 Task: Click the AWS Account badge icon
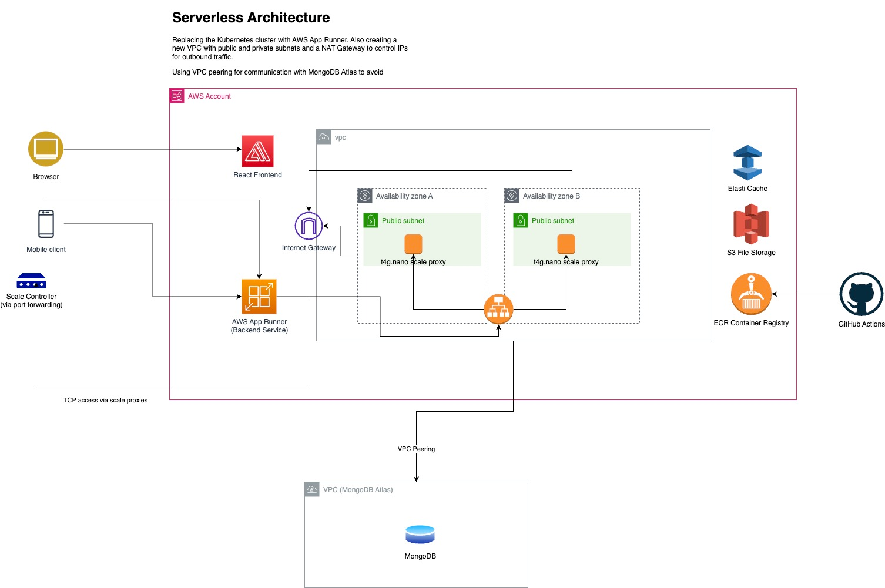(176, 96)
